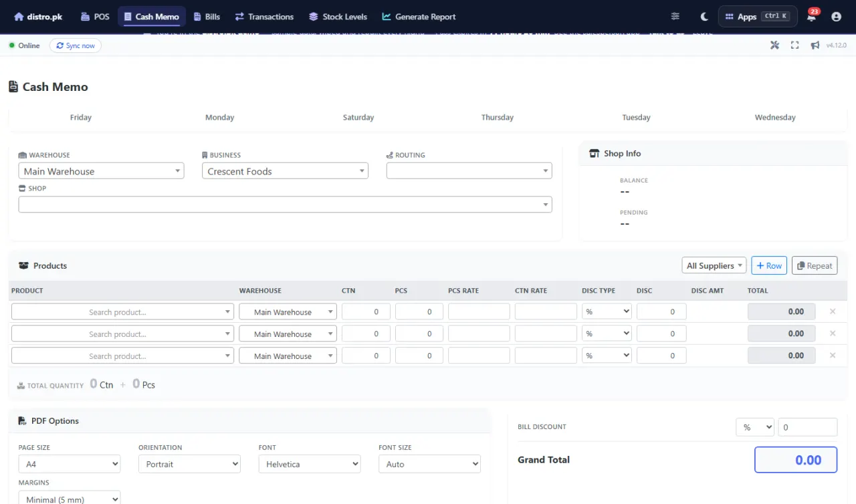Viewport: 856px width, 504px height.
Task: Click the distro.pk home logo
Action: point(38,17)
